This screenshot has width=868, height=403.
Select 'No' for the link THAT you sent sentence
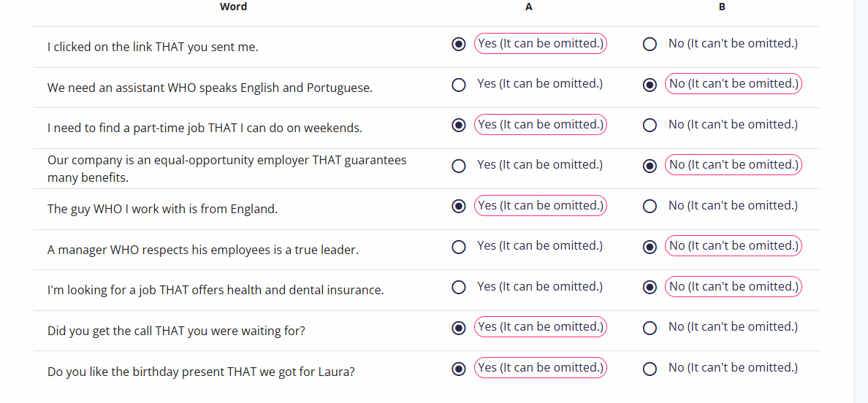(x=650, y=45)
